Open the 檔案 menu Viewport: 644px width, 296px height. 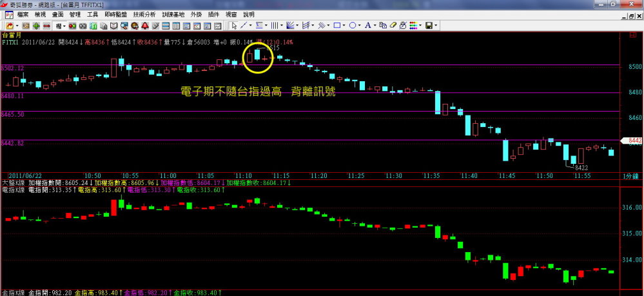tap(23, 14)
